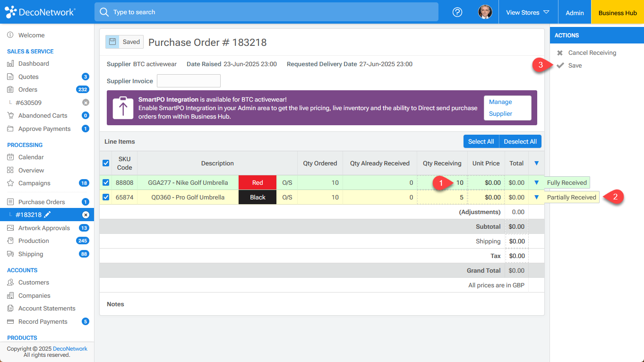This screenshot has height=362, width=644.
Task: Click the search magnifier icon
Action: [104, 11]
